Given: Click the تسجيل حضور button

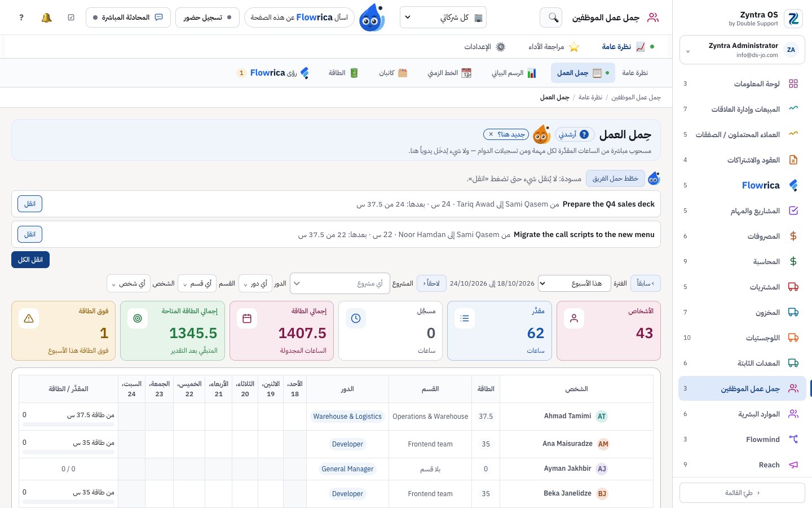Looking at the screenshot, I should click(208, 17).
